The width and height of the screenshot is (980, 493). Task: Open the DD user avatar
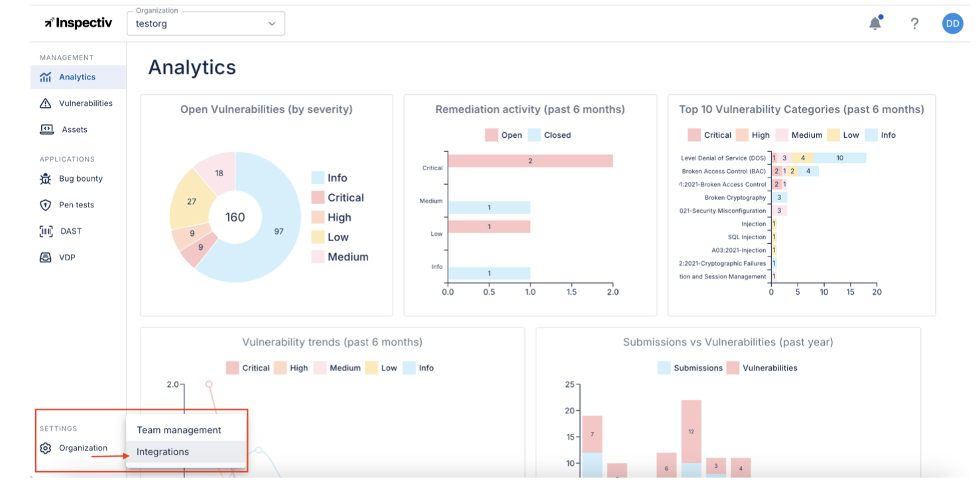pos(952,23)
